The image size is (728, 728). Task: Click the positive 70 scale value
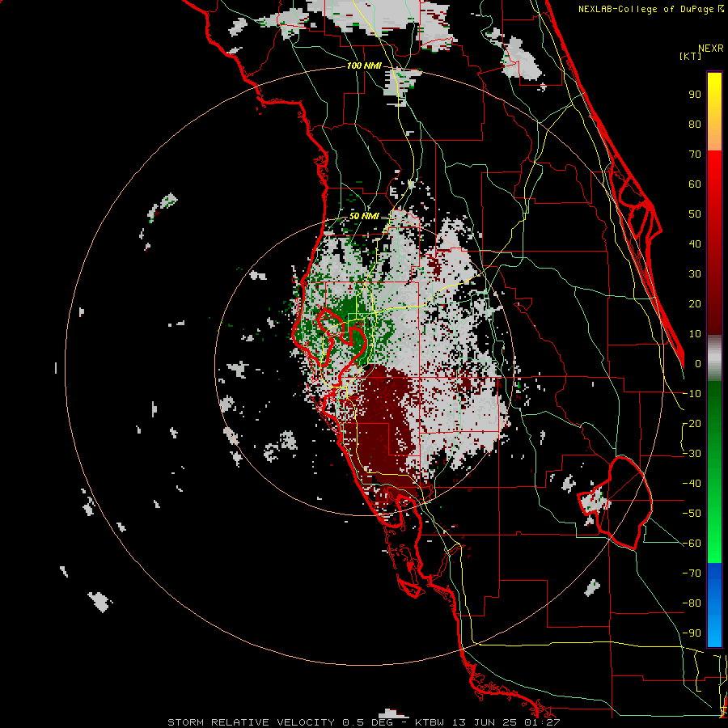coord(695,154)
